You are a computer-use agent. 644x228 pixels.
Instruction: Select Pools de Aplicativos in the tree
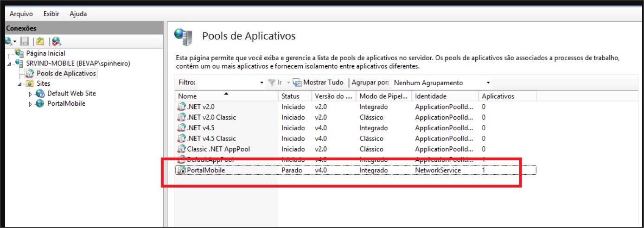pyautogui.click(x=66, y=73)
